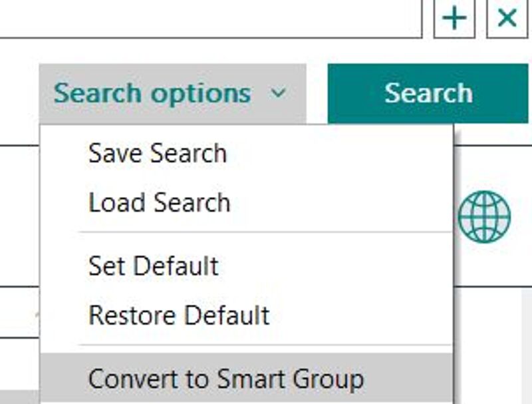Click the X icon to remove criteria
This screenshot has width=532, height=404.
(507, 19)
